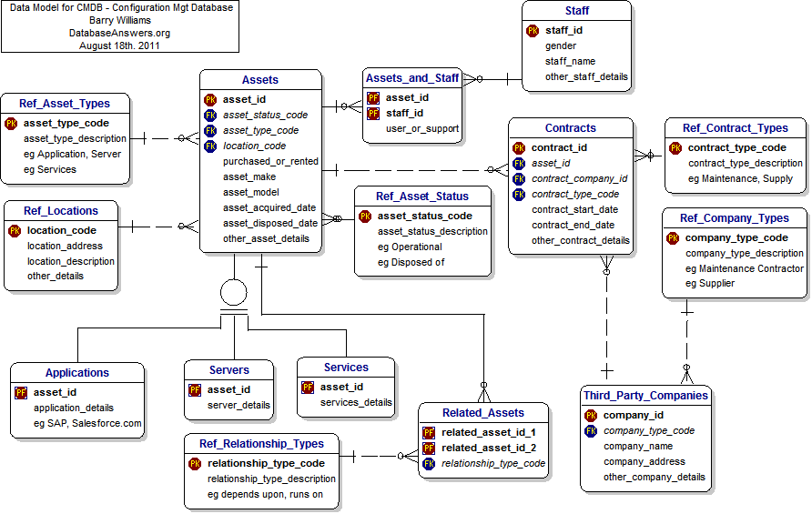This screenshot has width=812, height=514.
Task: Click the subtype circle symbol below Assets
Action: [234, 293]
